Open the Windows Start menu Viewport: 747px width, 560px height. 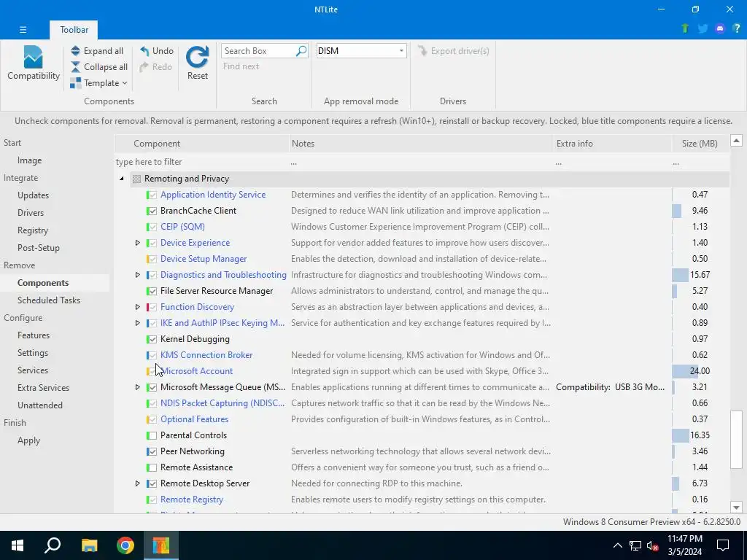point(18,545)
